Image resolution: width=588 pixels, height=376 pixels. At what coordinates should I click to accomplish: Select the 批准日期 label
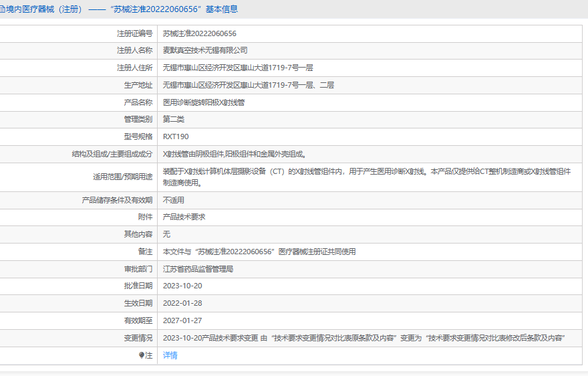coord(138,286)
